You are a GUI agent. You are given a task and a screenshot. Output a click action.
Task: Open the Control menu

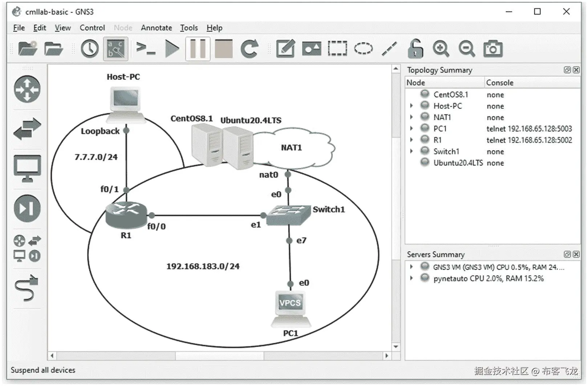coord(92,28)
